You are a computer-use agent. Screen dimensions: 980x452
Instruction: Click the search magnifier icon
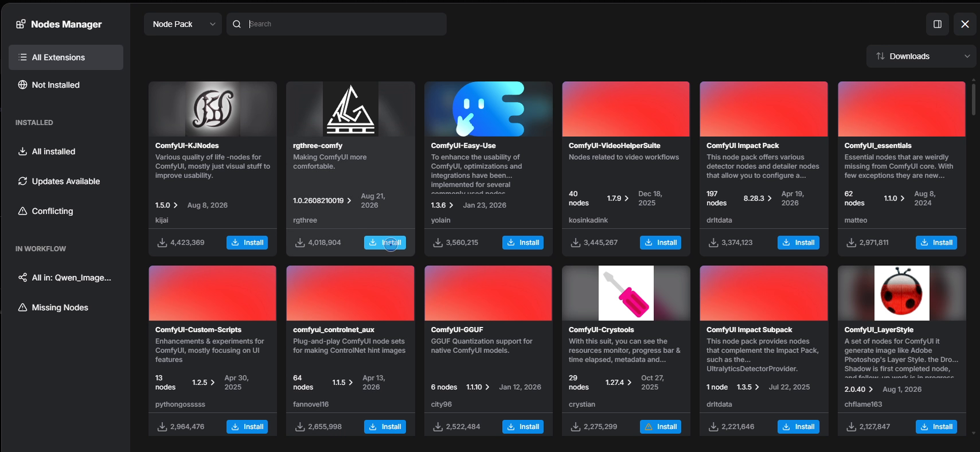(x=237, y=24)
